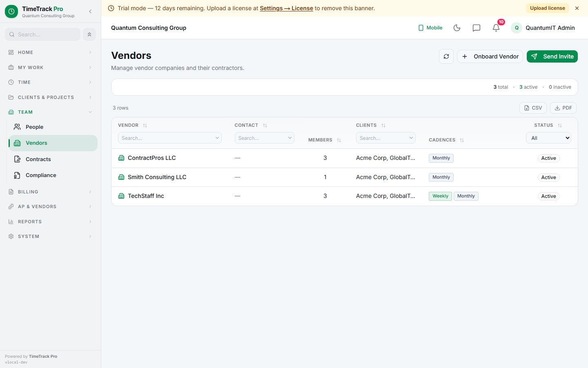Open the ContractPros LLC vendor row
Screen dimensions: 588x368
coord(345,158)
